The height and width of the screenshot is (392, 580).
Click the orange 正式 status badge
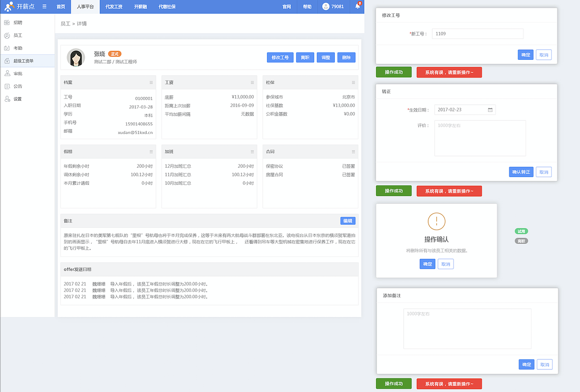115,54
